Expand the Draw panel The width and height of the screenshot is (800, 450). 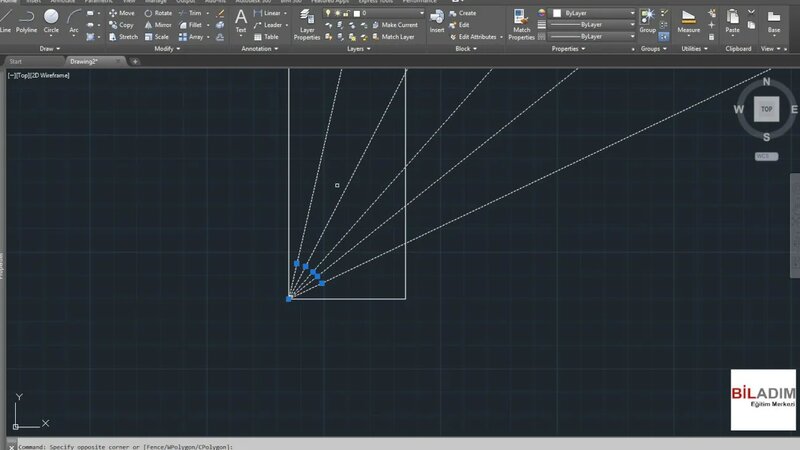coord(49,49)
